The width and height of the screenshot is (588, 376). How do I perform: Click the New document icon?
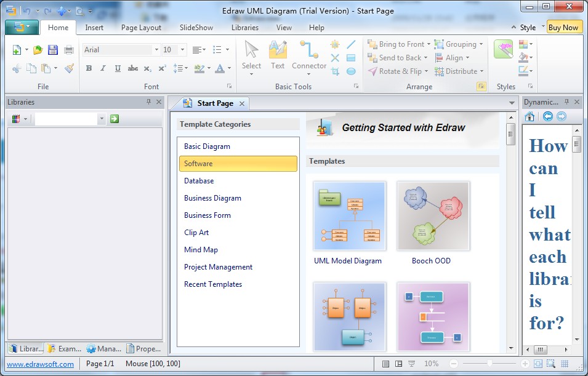coord(17,50)
